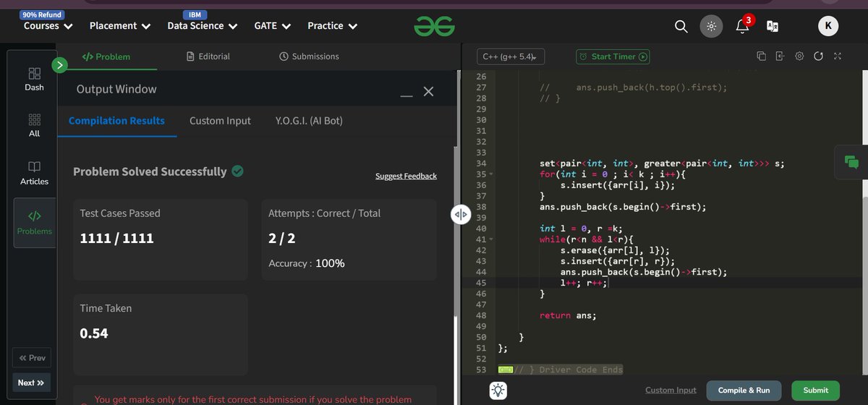Click the 'return ans;' code line

[568, 315]
